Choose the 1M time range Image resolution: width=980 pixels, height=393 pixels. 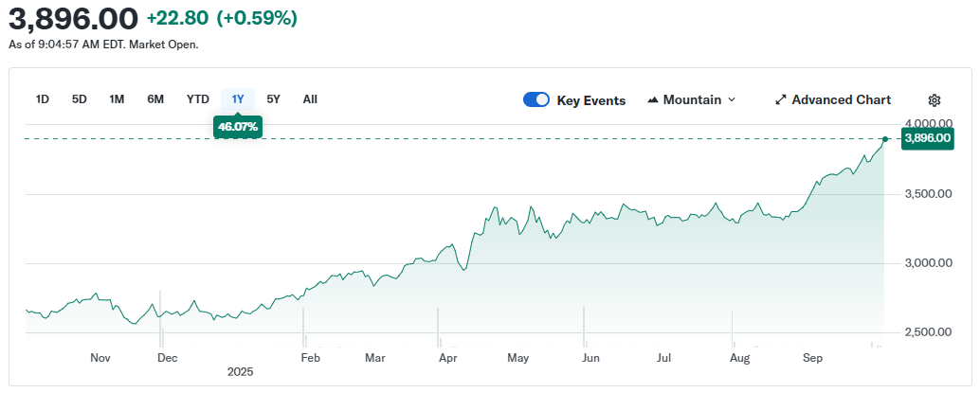coord(117,98)
